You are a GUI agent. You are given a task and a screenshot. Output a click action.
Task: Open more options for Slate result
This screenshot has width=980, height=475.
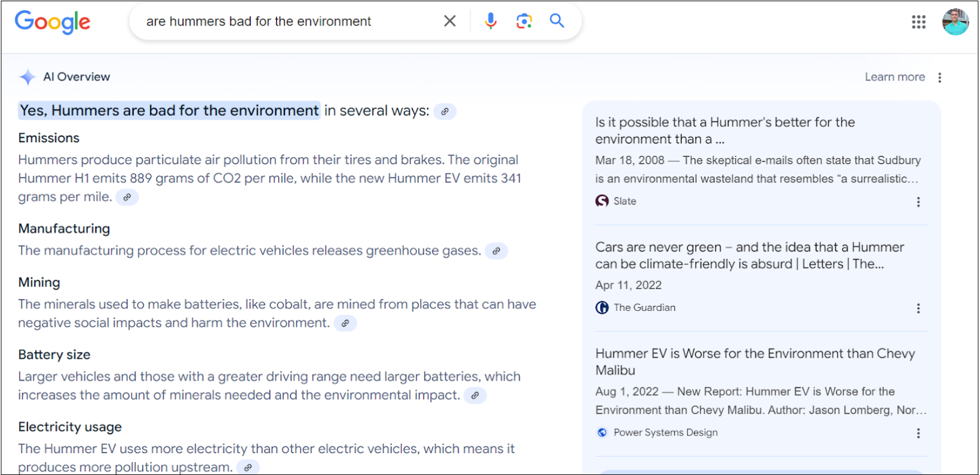tap(918, 202)
